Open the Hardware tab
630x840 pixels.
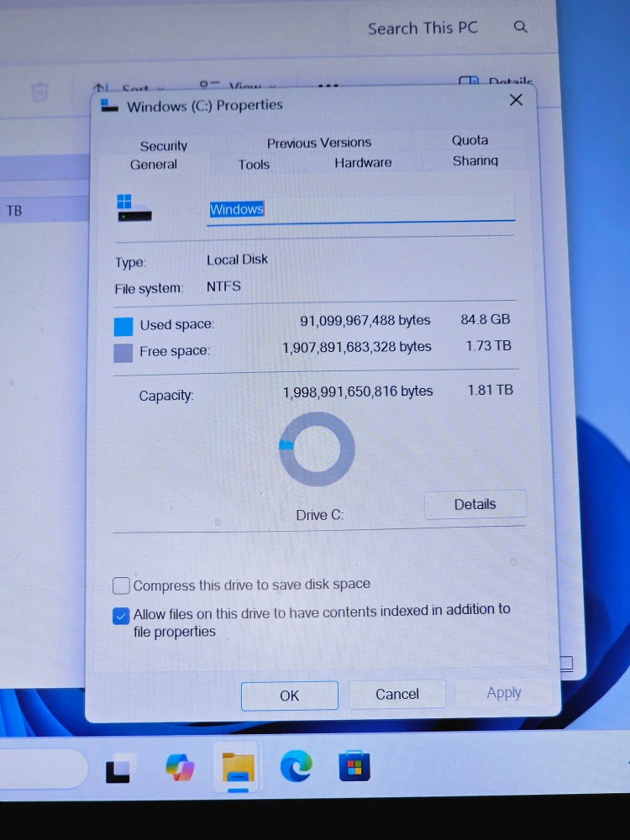(363, 163)
